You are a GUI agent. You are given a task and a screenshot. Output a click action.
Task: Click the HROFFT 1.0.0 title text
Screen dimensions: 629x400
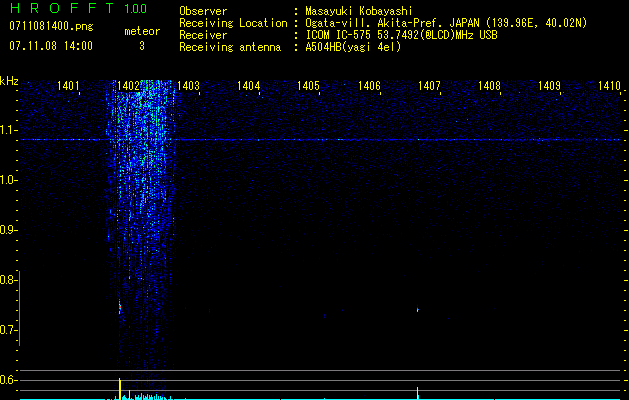pyautogui.click(x=78, y=8)
